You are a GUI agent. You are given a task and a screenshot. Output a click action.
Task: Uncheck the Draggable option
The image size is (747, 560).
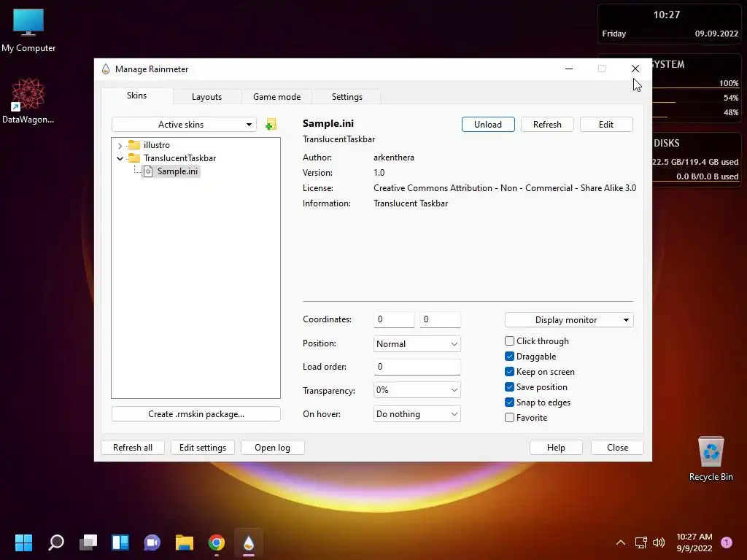[509, 356]
